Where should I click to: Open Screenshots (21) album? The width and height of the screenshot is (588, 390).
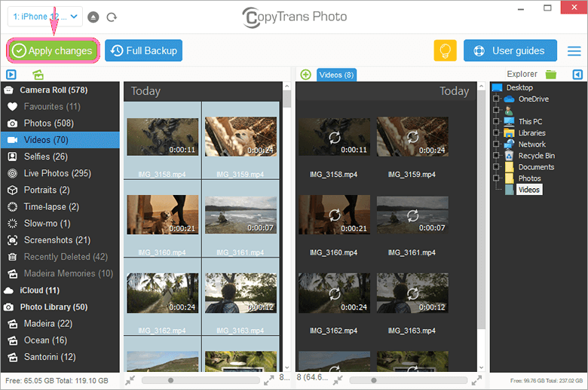[60, 240]
